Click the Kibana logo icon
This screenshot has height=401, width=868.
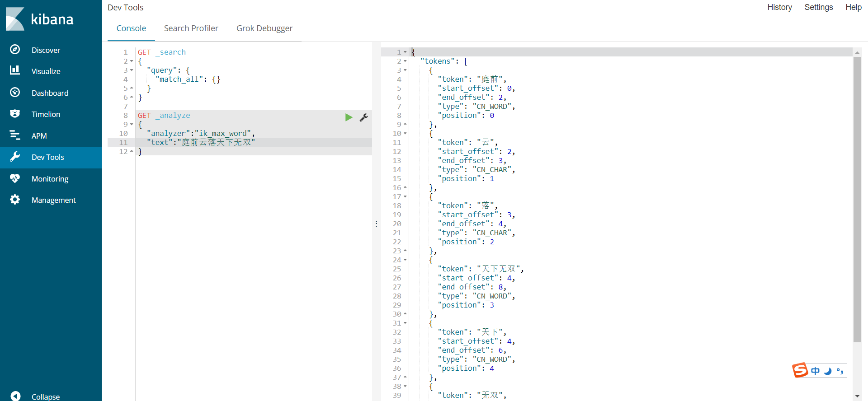15,19
